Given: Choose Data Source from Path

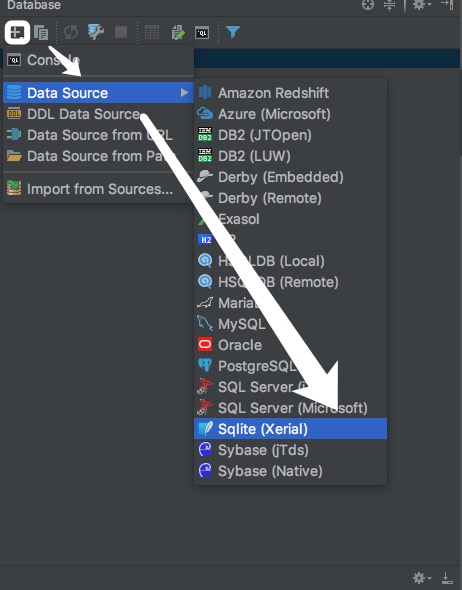Looking at the screenshot, I should 99,156.
